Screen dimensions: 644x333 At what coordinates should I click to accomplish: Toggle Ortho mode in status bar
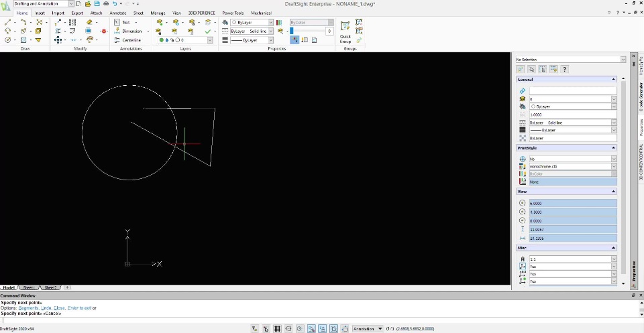(288, 328)
